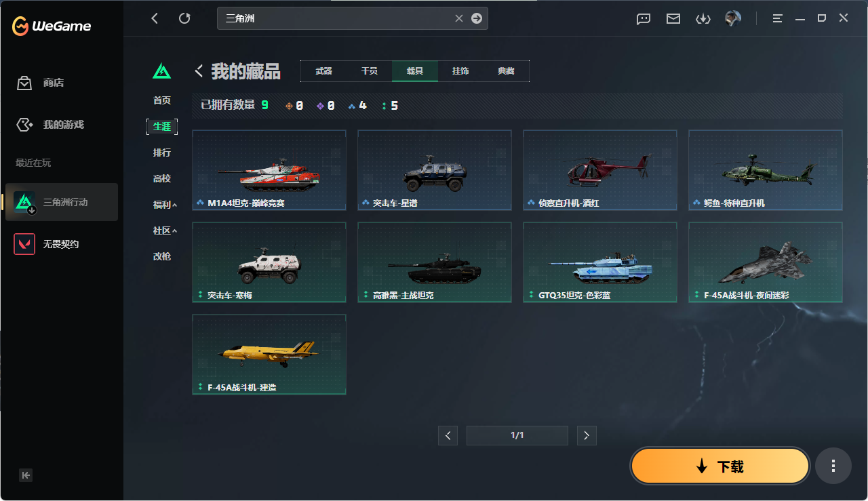
Task: Open the F-45A战斗机-建造 card
Action: pos(269,355)
